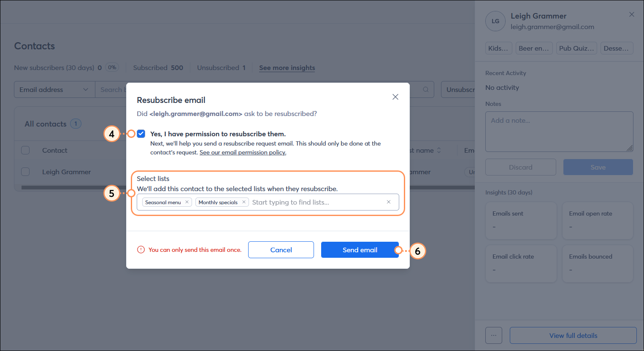Image resolution: width=644 pixels, height=351 pixels.
Task: Expand the Email address search dropdown
Action: pos(54,89)
